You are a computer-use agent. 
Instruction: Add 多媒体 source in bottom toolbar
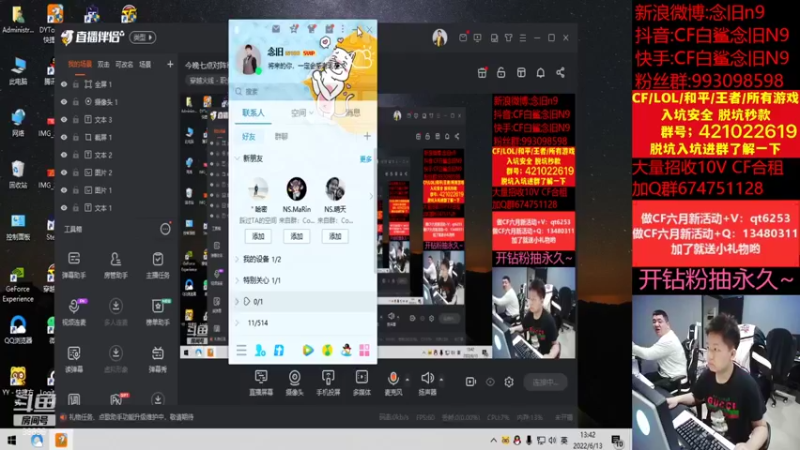[362, 383]
